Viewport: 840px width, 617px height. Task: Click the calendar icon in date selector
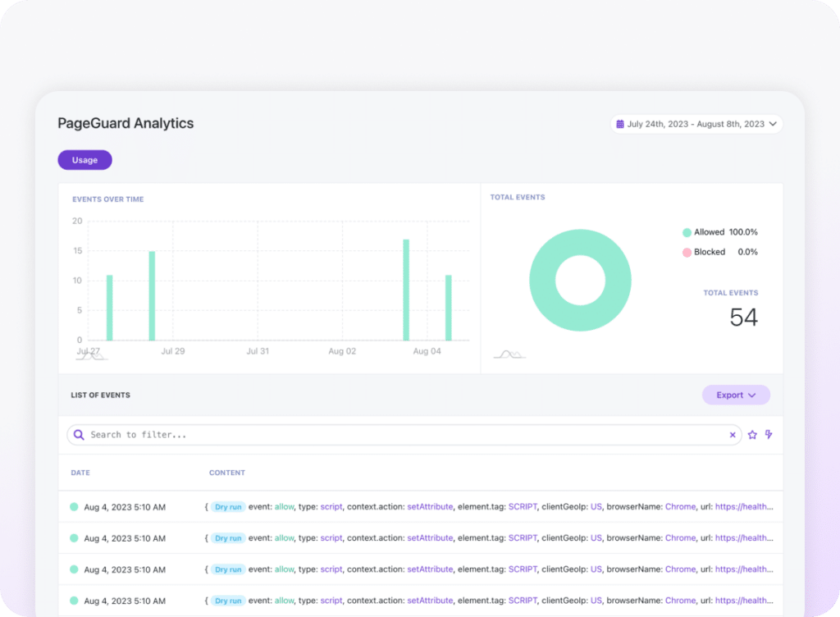pos(620,124)
